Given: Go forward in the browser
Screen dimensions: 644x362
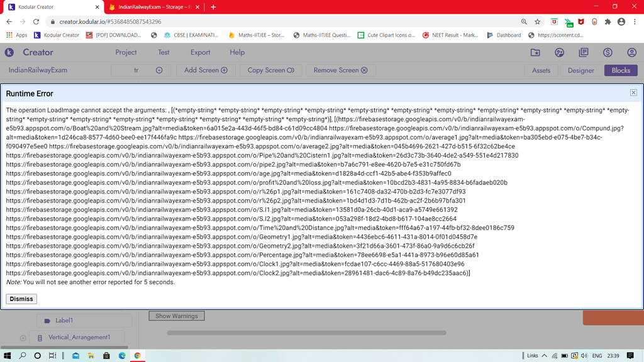Looking at the screenshot, I should (x=23, y=21).
